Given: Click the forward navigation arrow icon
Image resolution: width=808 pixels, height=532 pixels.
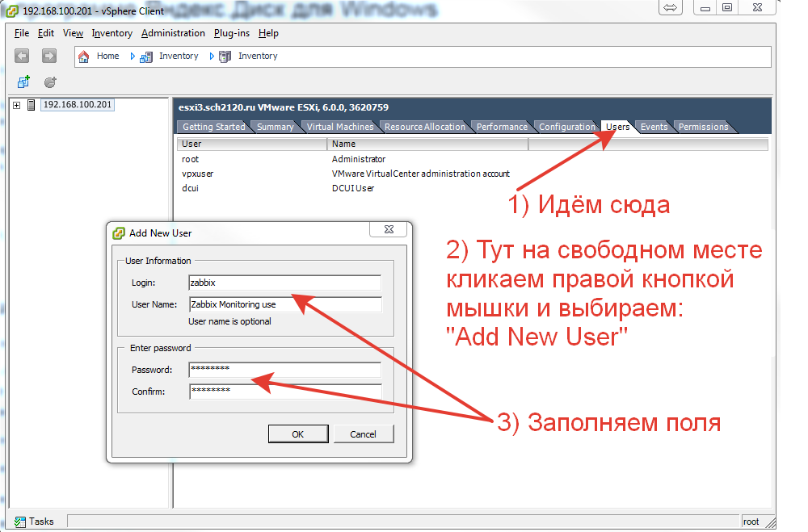Looking at the screenshot, I should tap(49, 56).
